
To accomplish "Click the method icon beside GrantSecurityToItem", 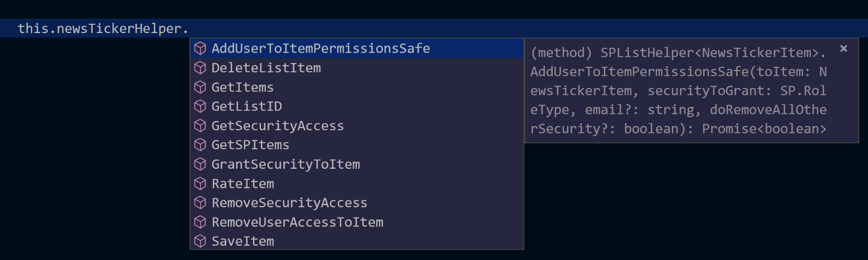I will pyautogui.click(x=200, y=164).
